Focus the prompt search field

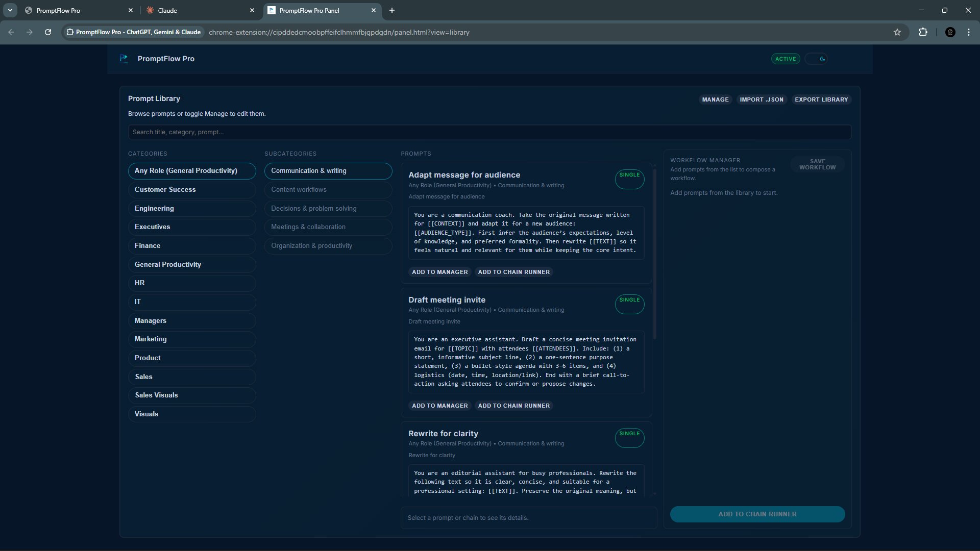[489, 132]
